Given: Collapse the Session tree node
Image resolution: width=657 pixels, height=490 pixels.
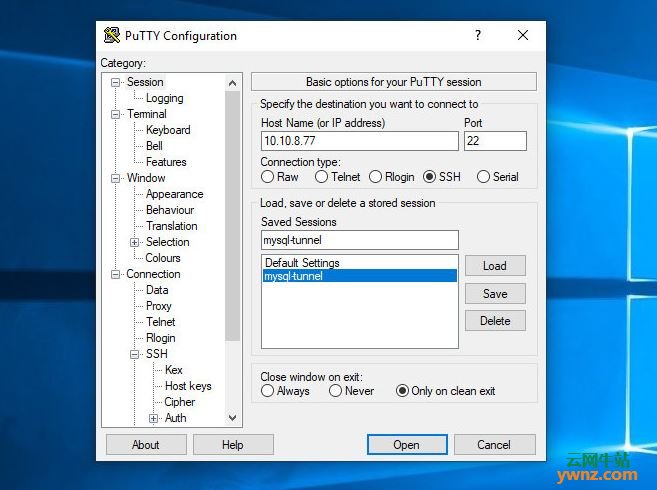Looking at the screenshot, I should [115, 83].
